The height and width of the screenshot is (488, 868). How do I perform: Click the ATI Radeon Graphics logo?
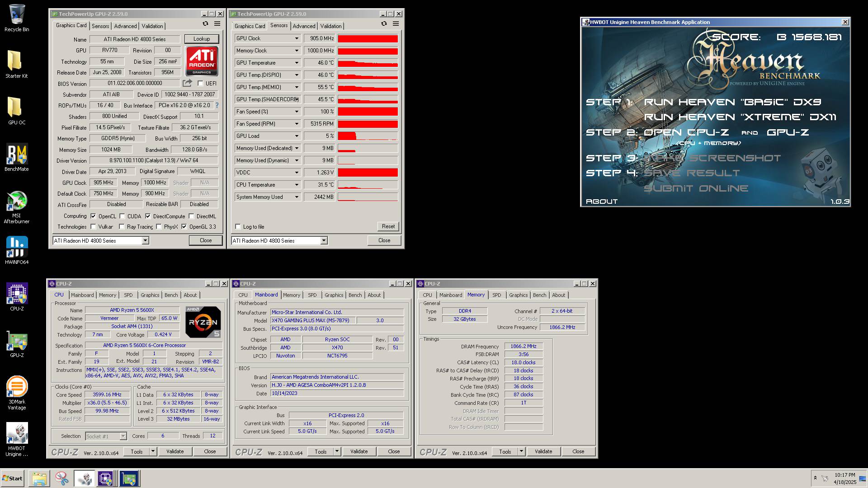(x=202, y=61)
